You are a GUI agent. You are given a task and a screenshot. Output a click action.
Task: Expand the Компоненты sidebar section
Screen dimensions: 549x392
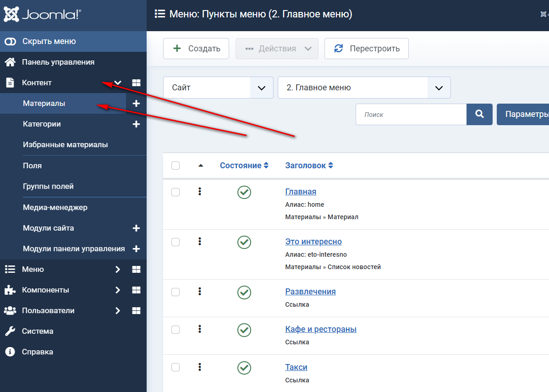coord(45,290)
